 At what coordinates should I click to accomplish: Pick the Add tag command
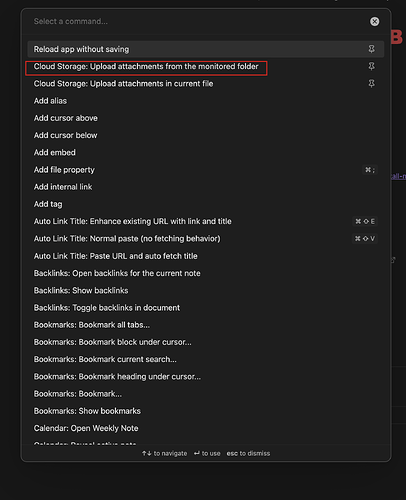coord(206,204)
